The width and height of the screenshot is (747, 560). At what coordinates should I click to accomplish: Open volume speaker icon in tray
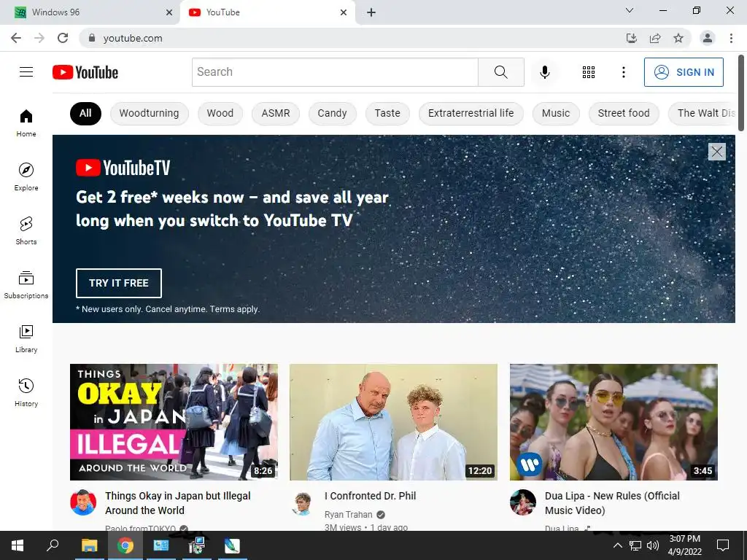653,545
